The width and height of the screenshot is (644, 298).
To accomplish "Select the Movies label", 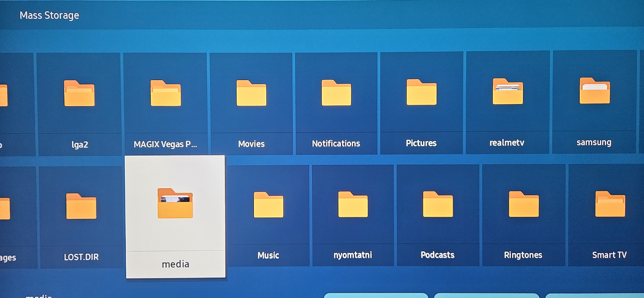I will coord(251,144).
